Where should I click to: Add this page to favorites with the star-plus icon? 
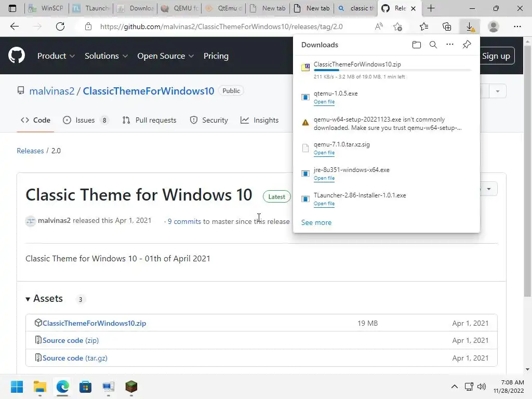click(x=397, y=26)
